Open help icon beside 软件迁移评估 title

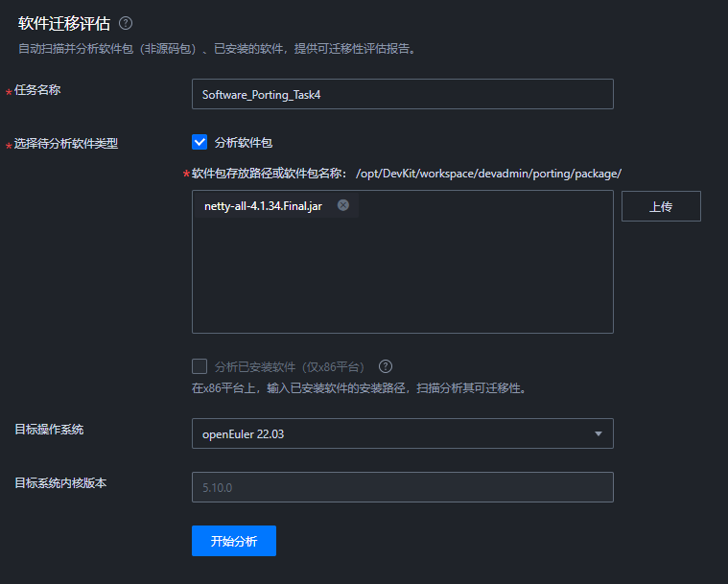point(126,23)
